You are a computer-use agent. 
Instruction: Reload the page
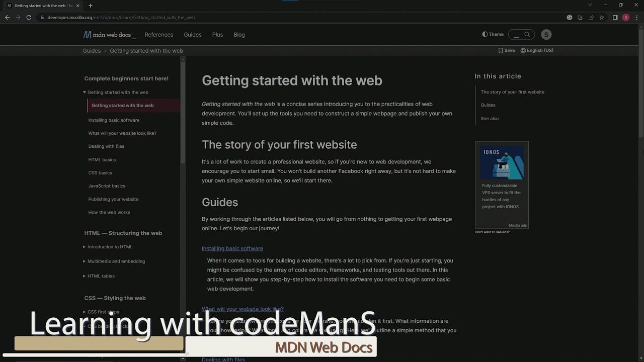click(x=29, y=18)
